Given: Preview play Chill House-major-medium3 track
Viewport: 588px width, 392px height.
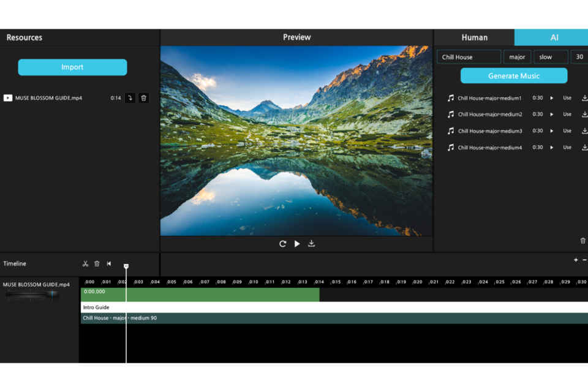Looking at the screenshot, I should click(551, 131).
